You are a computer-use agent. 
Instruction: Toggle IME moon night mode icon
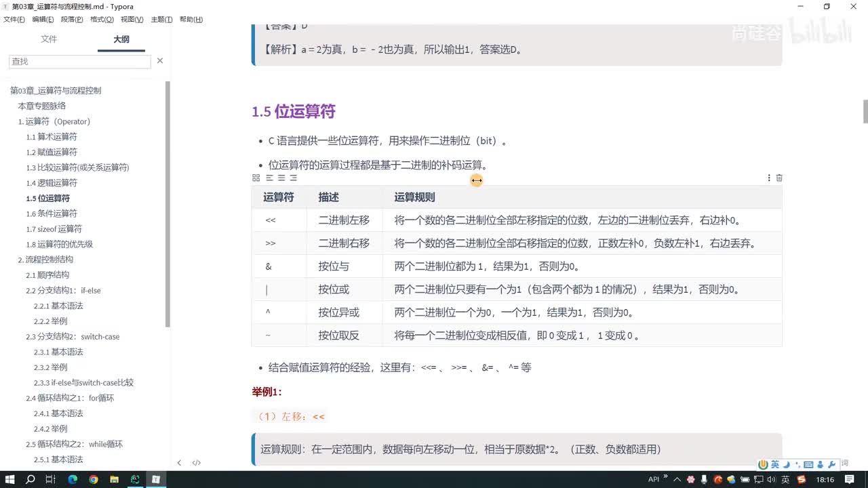point(786,464)
